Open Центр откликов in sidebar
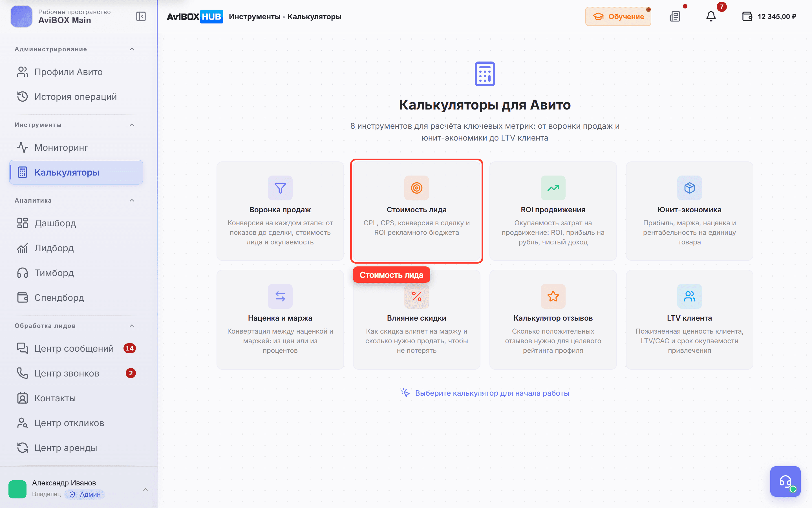The width and height of the screenshot is (812, 508). (76, 423)
